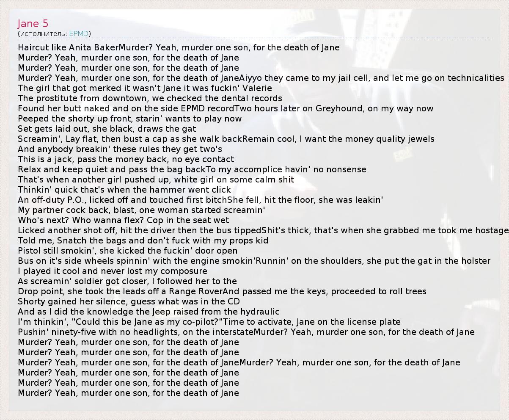Screen dimensions: 509x420
Task: Click the word исполнитель under the title
Action: tap(43, 33)
